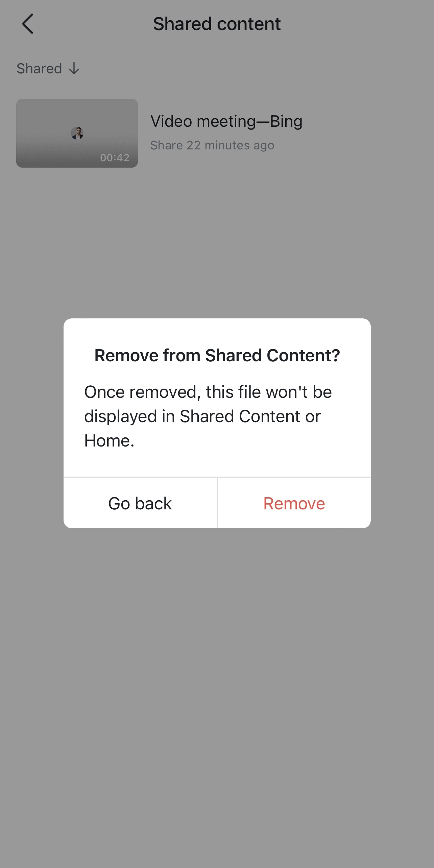The height and width of the screenshot is (868, 434).
Task: Click divider between Go back and Remove
Action: point(217,503)
